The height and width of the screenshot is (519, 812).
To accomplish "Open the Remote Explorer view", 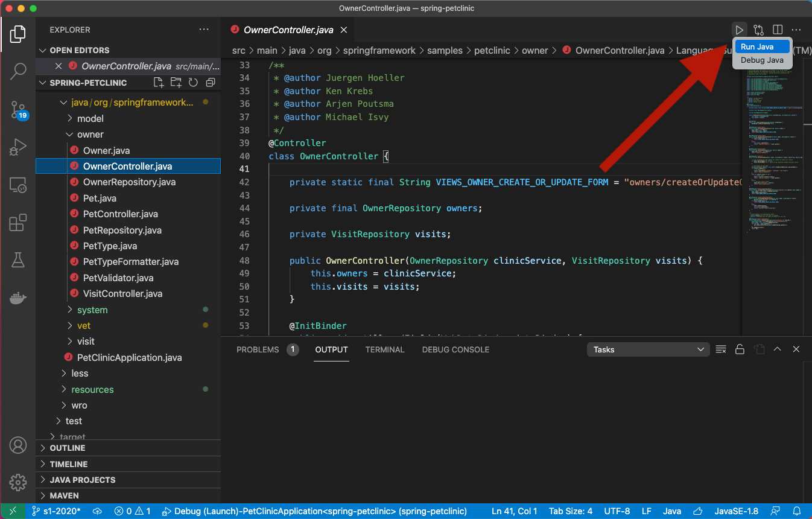I will pos(17,185).
